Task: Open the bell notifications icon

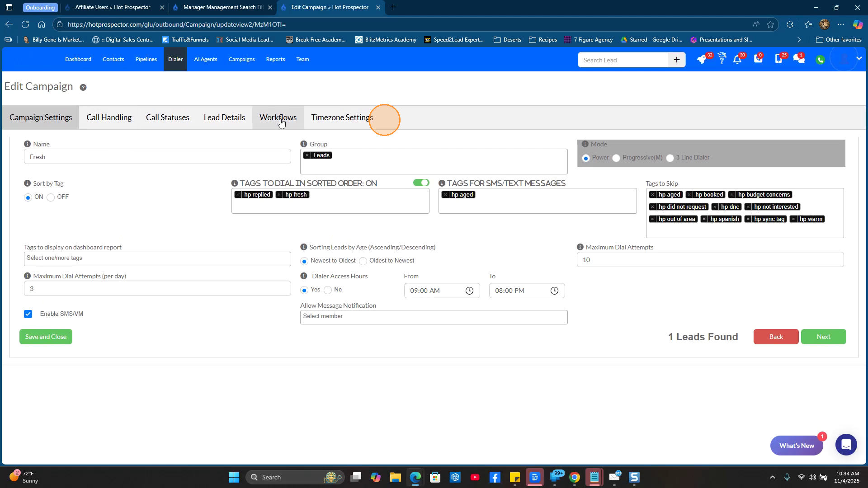Action: (x=737, y=60)
